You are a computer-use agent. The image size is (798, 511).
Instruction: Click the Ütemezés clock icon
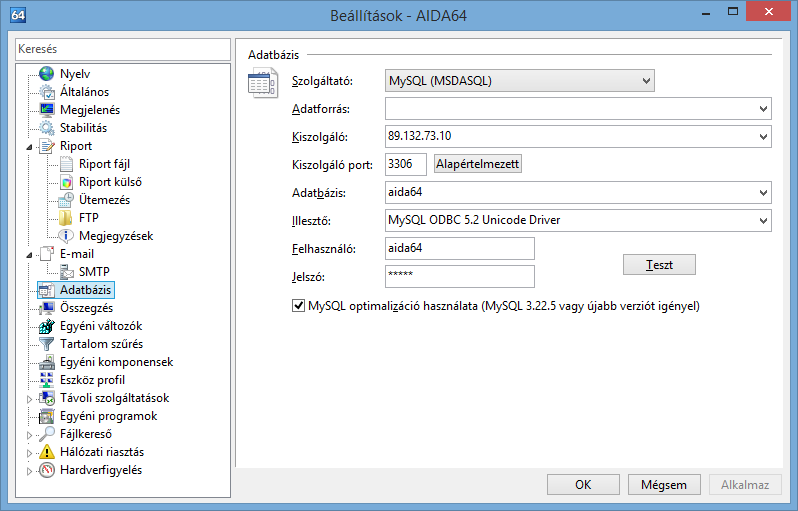[66, 200]
